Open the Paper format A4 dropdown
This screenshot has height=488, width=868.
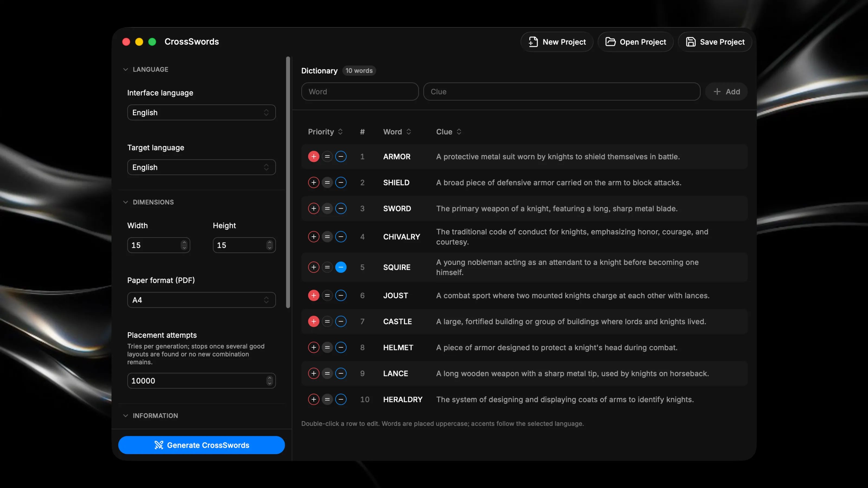coord(201,300)
